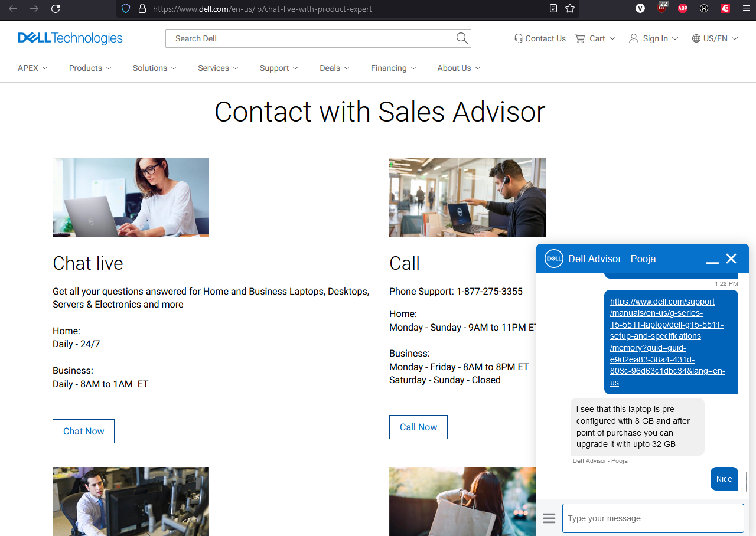The height and width of the screenshot is (536, 756).
Task: Click the Nice chat message bubble
Action: tap(724, 479)
